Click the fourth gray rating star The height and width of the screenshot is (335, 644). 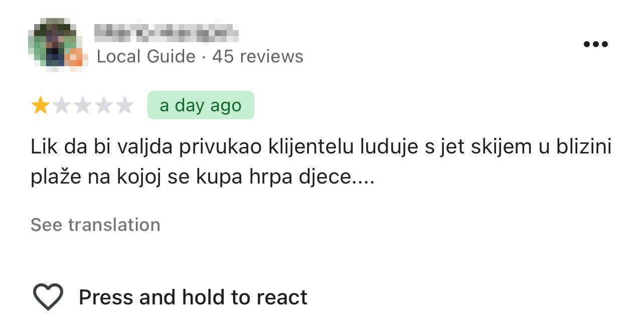[x=103, y=105]
